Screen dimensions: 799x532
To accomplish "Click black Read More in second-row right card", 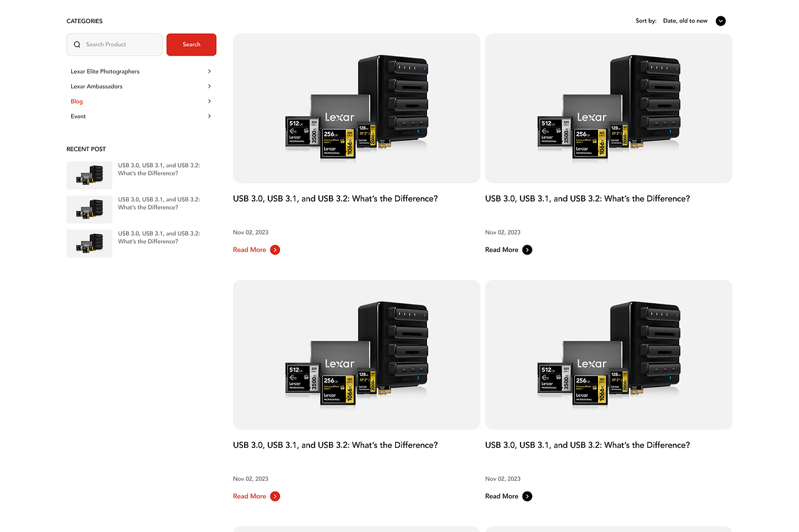I will (x=502, y=496).
